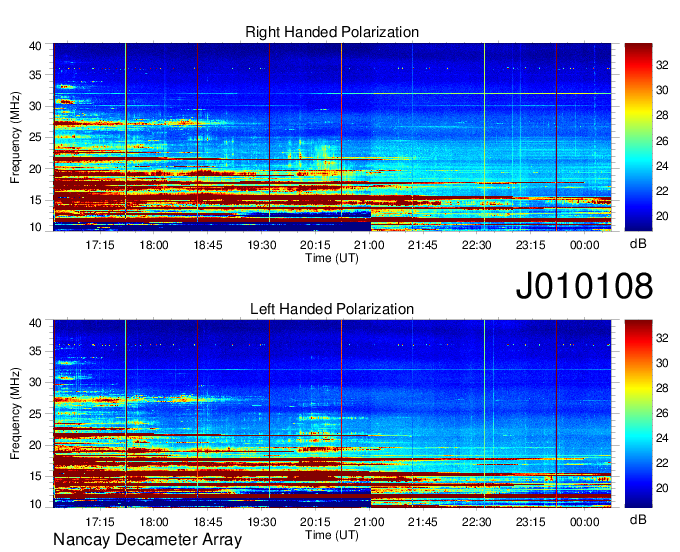Image resolution: width=680 pixels, height=552 pixels.
Task: Click the top plot's color scale bar
Action: click(x=638, y=137)
